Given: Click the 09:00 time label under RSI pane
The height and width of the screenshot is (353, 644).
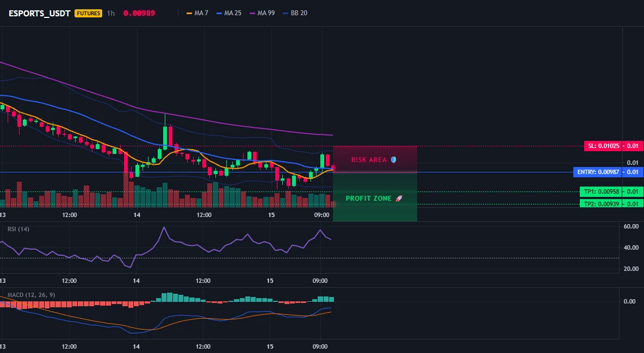Looking at the screenshot, I should point(320,281).
